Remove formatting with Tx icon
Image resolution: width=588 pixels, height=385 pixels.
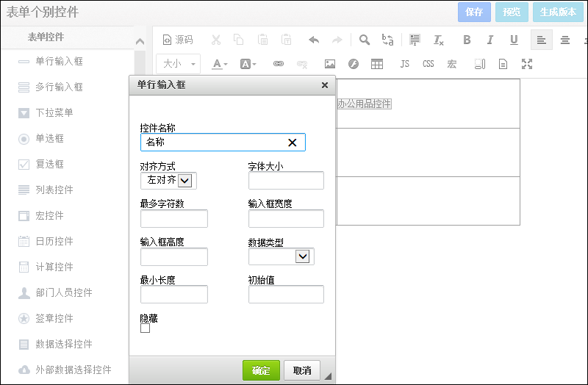[x=438, y=40]
